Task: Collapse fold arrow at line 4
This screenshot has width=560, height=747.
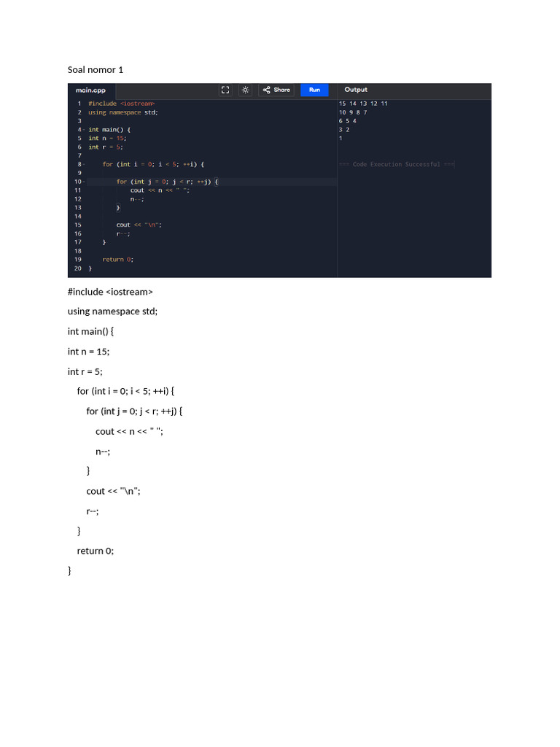Action: [85, 130]
